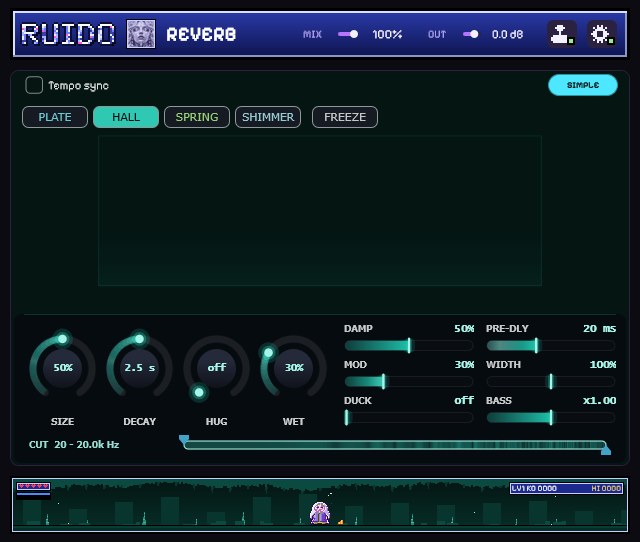Click the WET knob label
The image size is (640, 542).
[x=293, y=422]
